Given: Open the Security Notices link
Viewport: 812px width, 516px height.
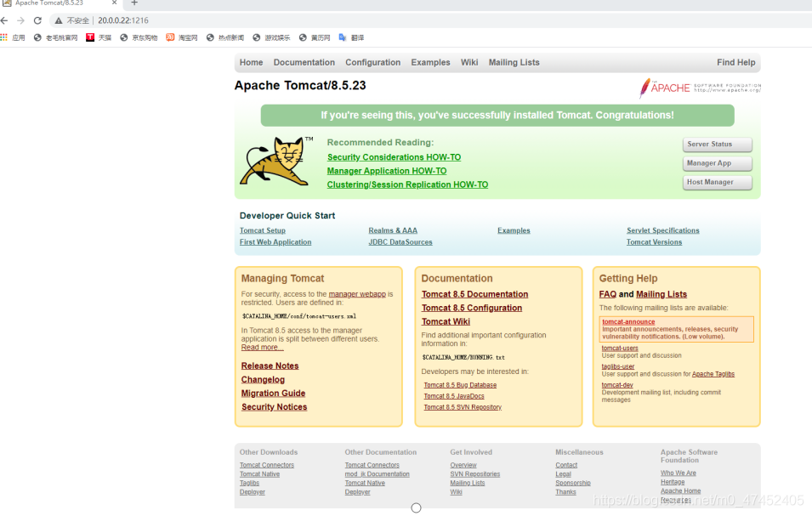Looking at the screenshot, I should tap(274, 407).
